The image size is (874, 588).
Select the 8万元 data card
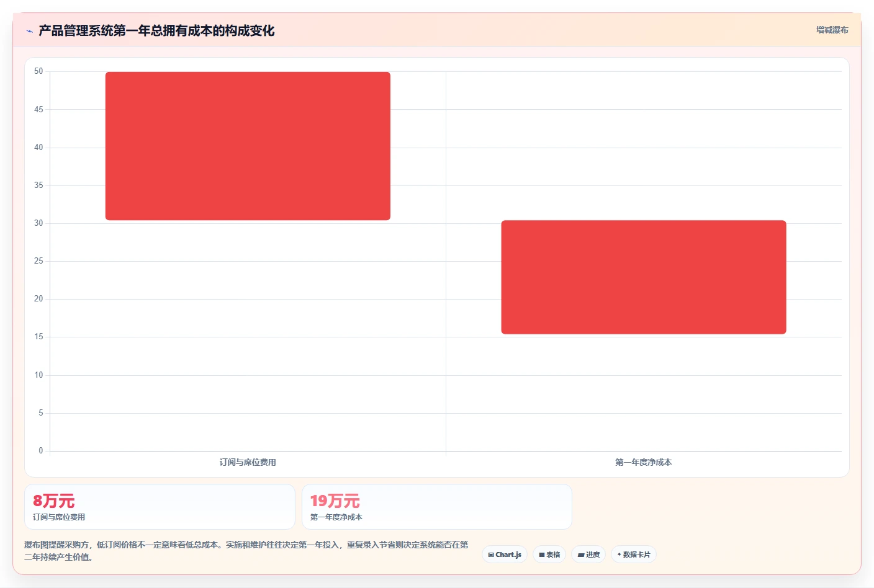(x=160, y=507)
